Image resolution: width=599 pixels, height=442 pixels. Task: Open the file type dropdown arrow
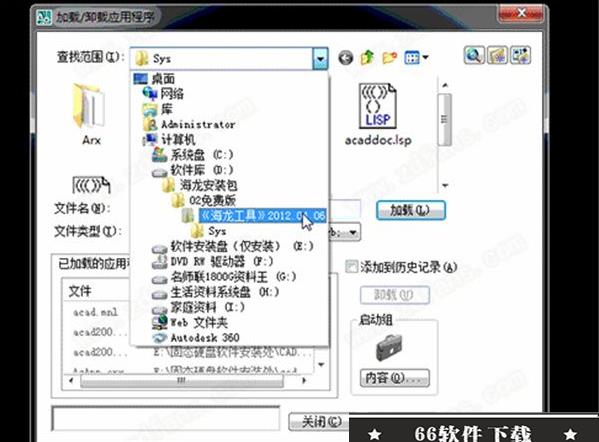click(353, 232)
